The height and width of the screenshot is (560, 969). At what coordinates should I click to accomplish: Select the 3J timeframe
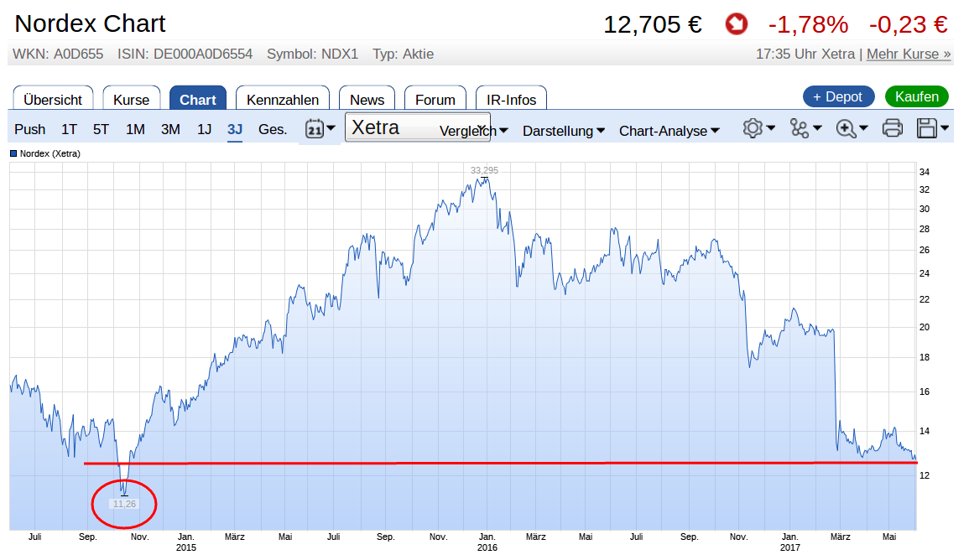tap(235, 130)
